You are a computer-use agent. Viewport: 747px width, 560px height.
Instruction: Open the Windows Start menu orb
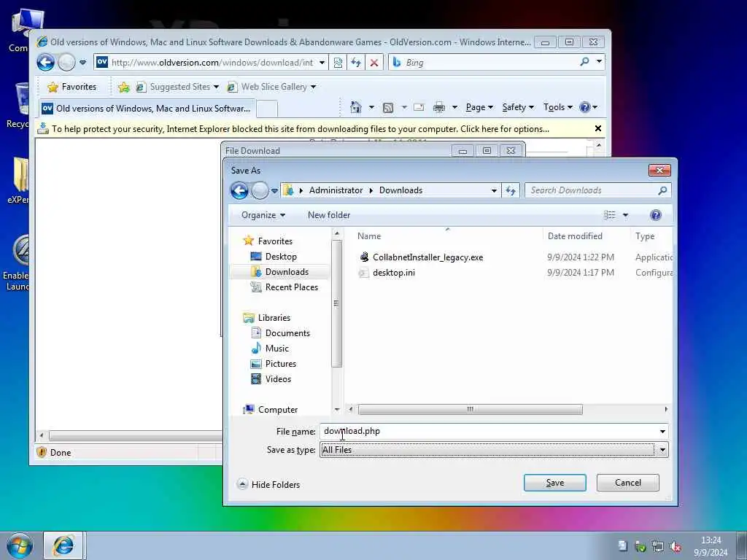point(20,545)
